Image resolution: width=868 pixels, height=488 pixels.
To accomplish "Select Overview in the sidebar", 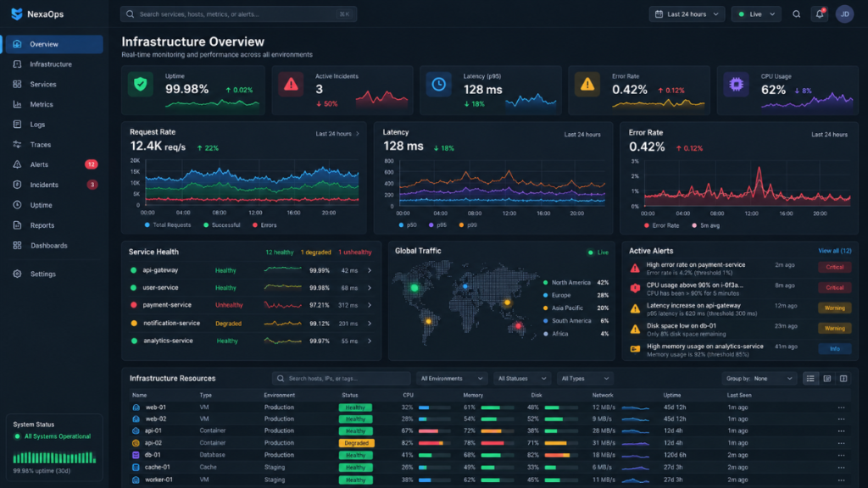I will pos(53,44).
